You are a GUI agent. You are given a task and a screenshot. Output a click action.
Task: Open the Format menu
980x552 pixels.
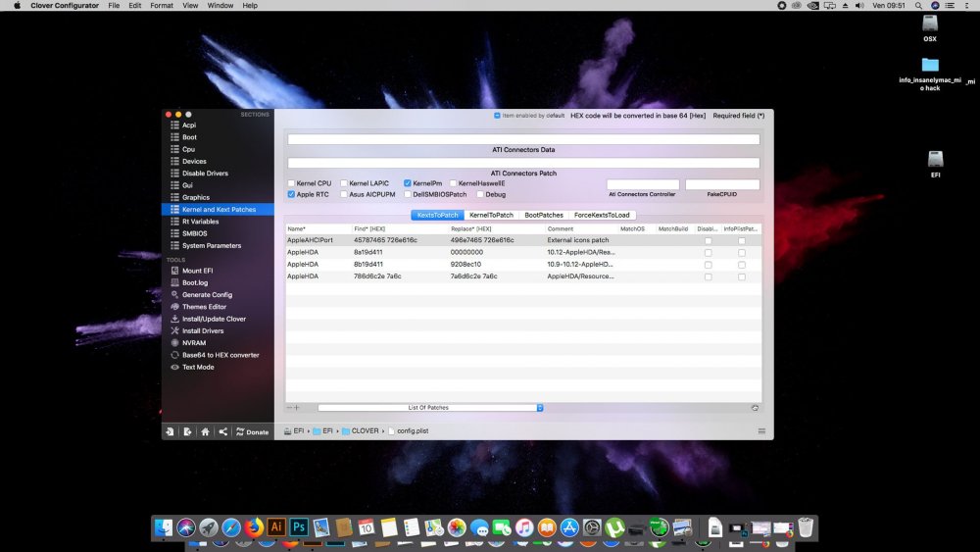(x=162, y=6)
